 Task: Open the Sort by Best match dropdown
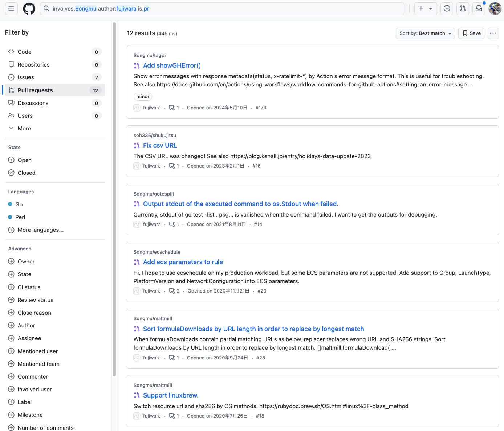pyautogui.click(x=425, y=33)
